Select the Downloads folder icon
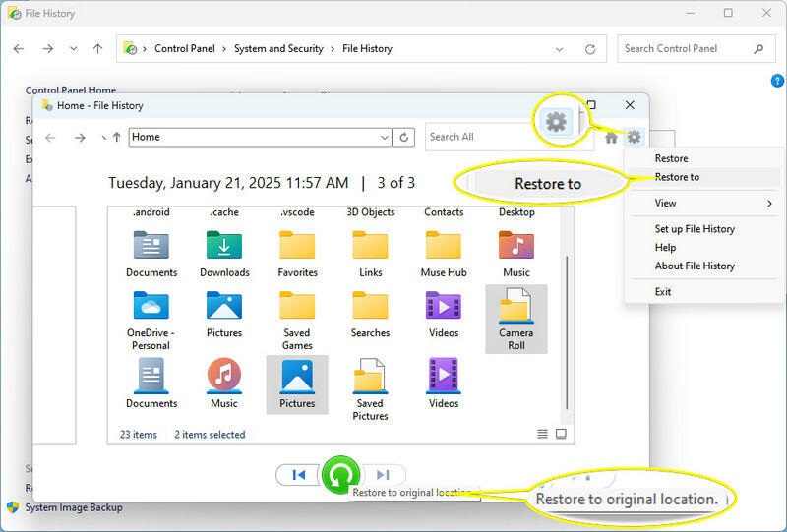Viewport: 787px width, 532px height. [x=224, y=246]
